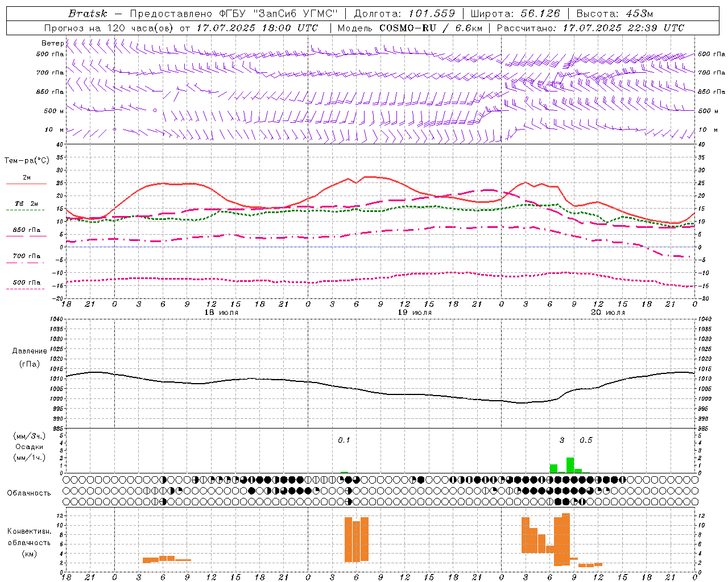
Task: Click the tallest green precipitation bar on 20 июля
Action: click(x=570, y=465)
